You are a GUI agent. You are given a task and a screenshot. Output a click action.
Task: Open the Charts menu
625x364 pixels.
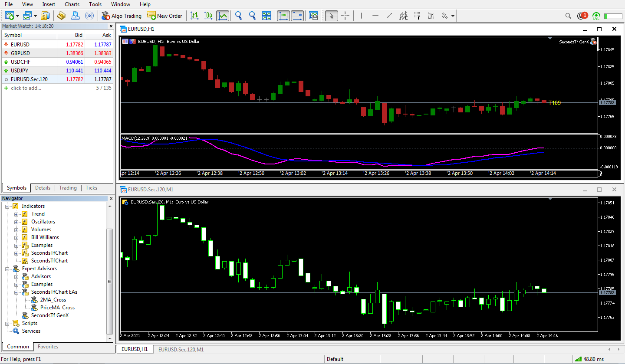pos(72,4)
